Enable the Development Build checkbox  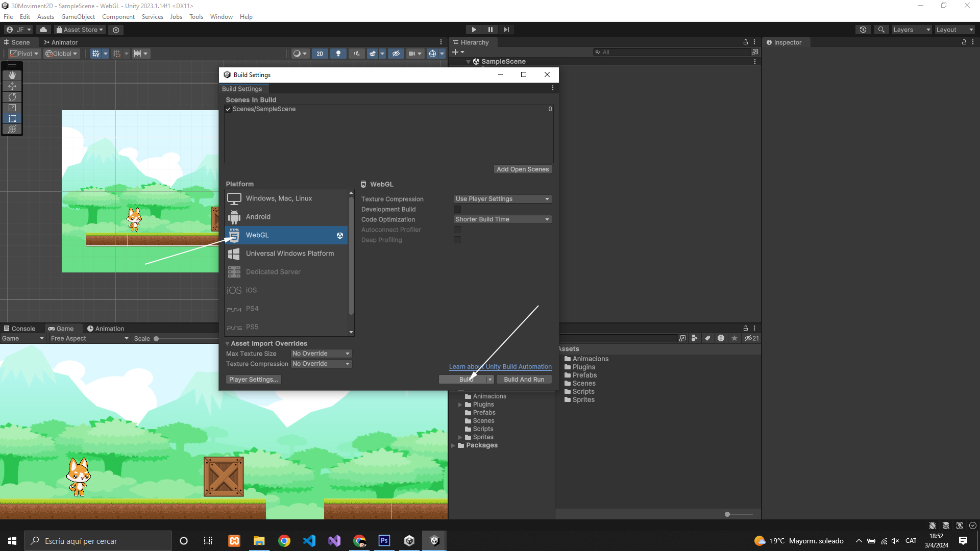click(457, 209)
